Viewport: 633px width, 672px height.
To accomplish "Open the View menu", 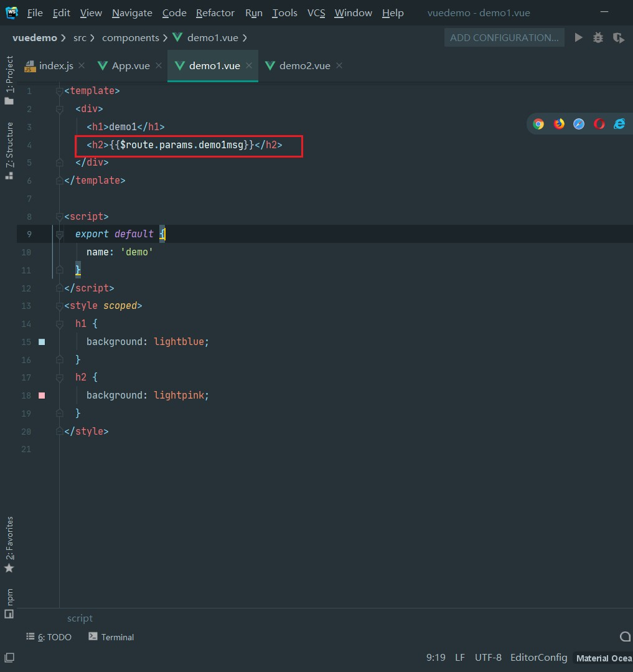I will 91,13.
